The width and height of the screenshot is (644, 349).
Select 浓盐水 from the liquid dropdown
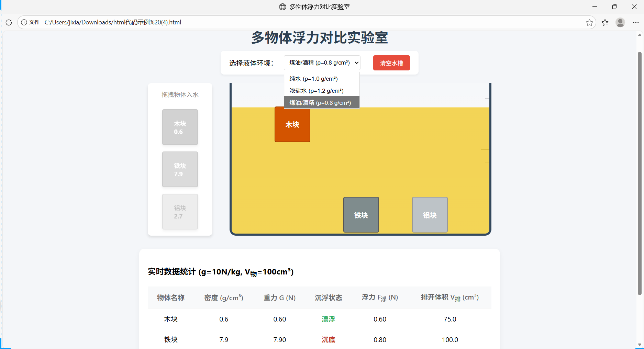click(316, 90)
